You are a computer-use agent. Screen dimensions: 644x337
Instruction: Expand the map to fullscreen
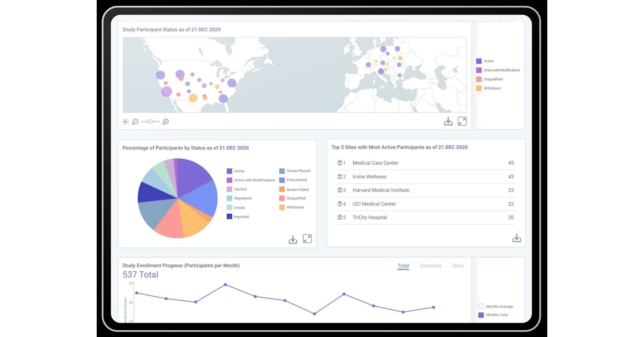(x=462, y=121)
